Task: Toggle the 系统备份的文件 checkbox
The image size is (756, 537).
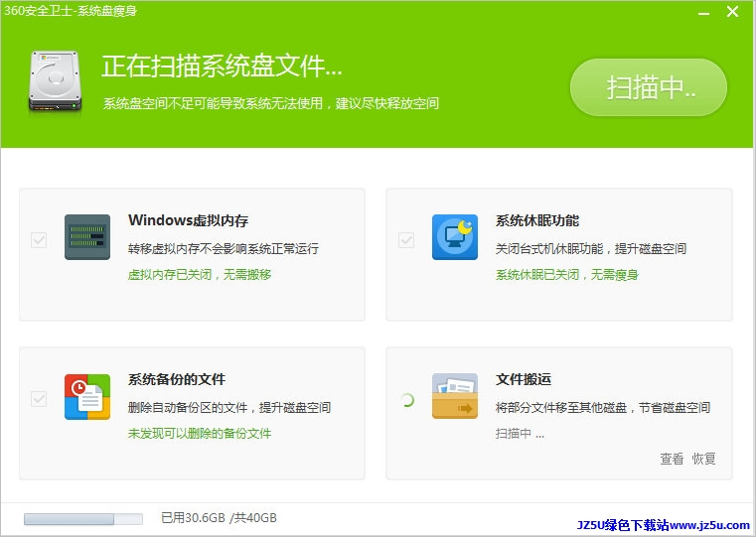Action: click(39, 399)
